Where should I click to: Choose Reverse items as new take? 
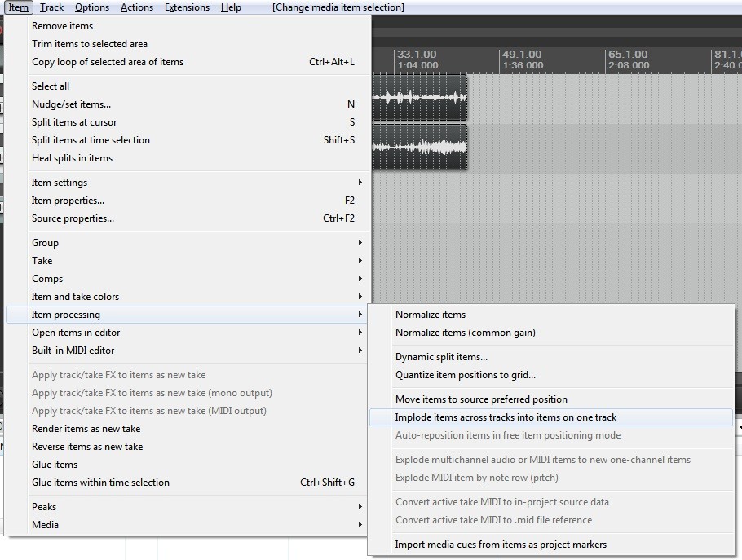click(x=188, y=447)
